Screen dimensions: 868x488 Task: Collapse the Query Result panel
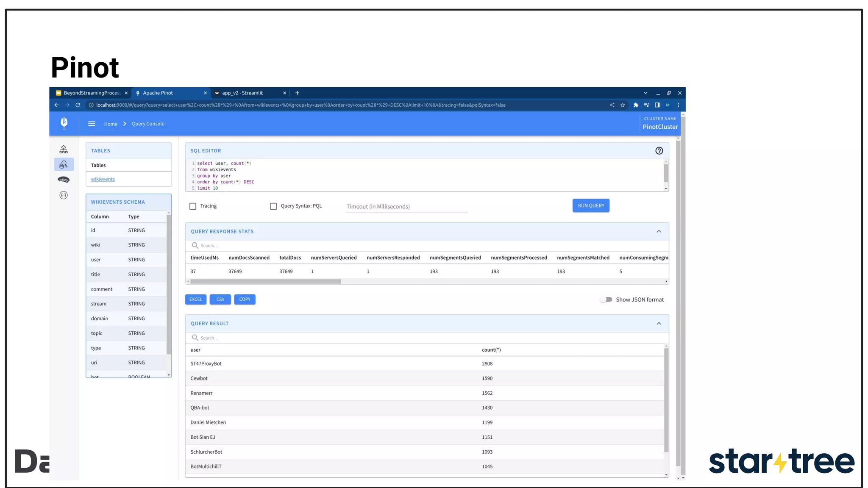coord(659,324)
